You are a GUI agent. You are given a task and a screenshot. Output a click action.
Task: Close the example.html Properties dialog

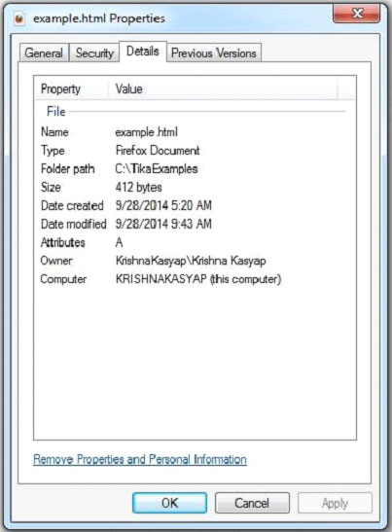pyautogui.click(x=356, y=14)
